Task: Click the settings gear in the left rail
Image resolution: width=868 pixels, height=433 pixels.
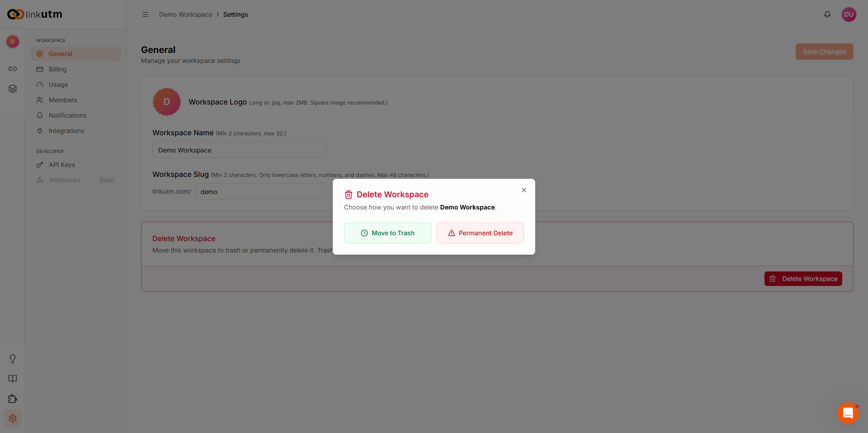Action: (x=13, y=419)
